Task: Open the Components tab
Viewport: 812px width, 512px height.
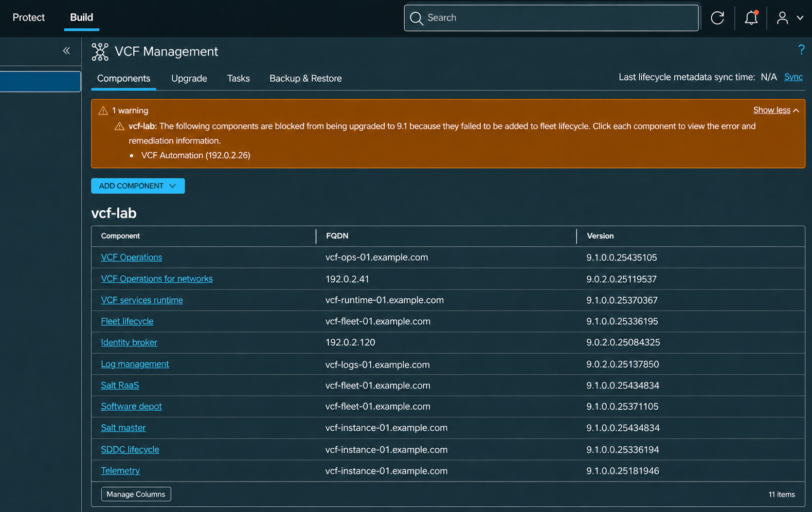Action: click(123, 79)
